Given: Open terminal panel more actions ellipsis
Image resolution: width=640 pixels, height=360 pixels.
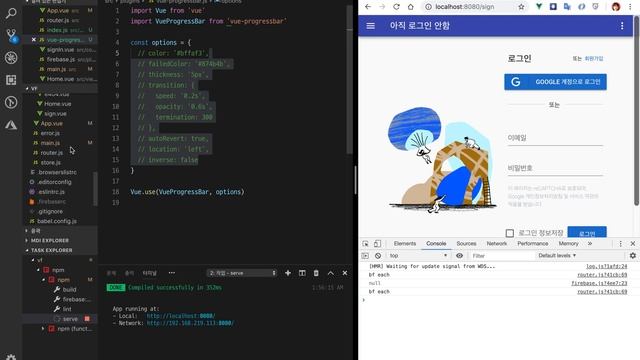Looking at the screenshot, I should click(x=172, y=273).
